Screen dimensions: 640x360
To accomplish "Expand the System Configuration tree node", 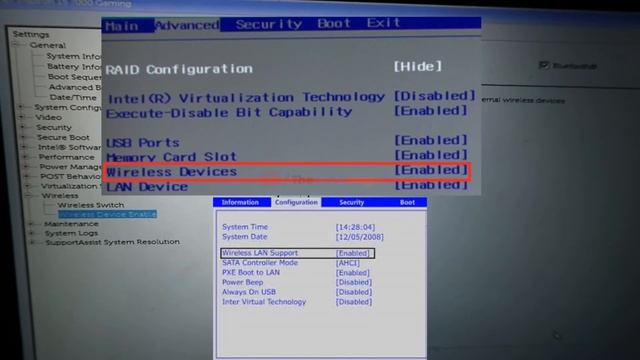I will pos(21,107).
